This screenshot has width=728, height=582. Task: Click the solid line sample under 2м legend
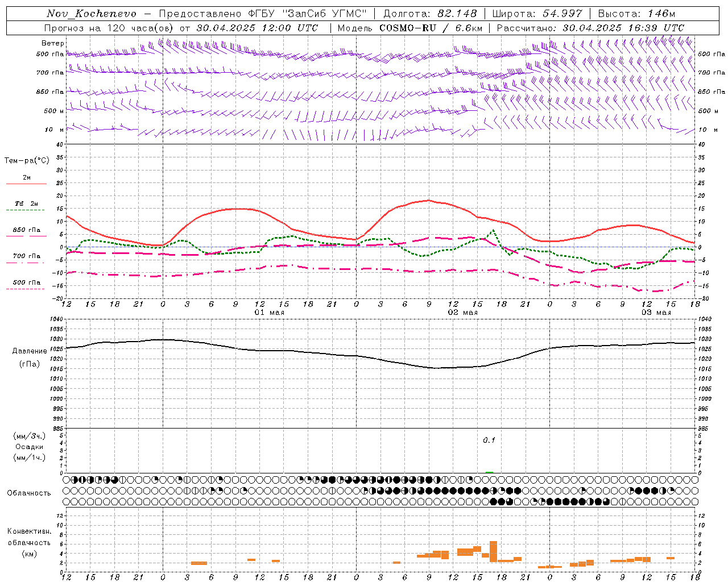(26, 184)
